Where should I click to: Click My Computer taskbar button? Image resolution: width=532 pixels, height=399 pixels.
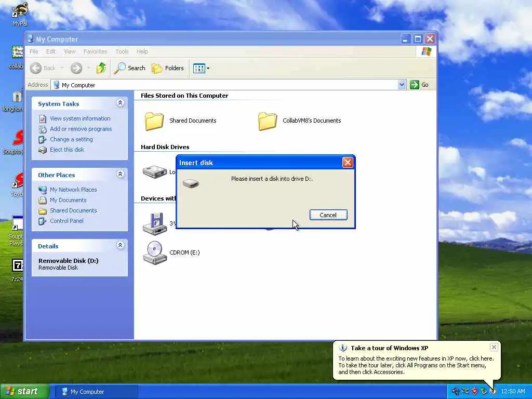(x=96, y=392)
